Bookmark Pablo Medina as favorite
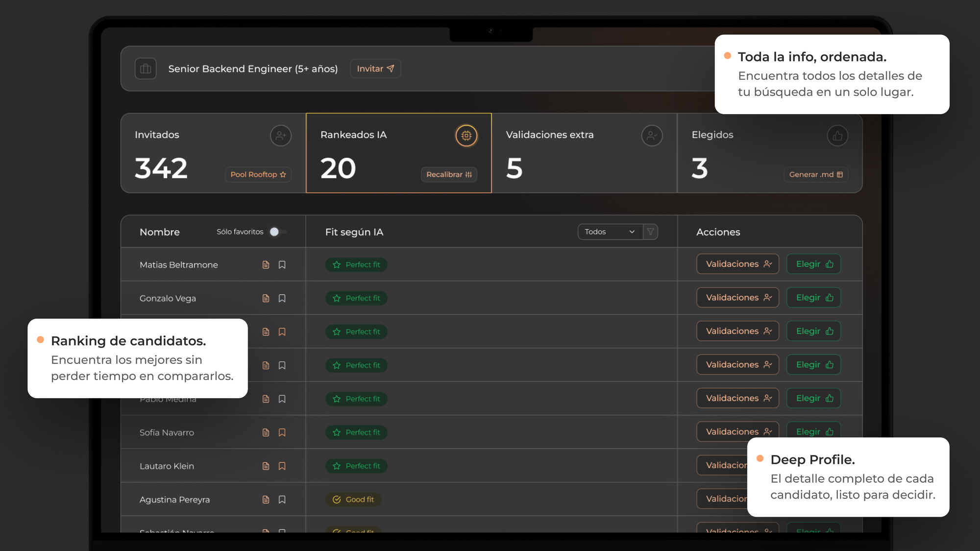Image resolution: width=980 pixels, height=551 pixels. 282,399
